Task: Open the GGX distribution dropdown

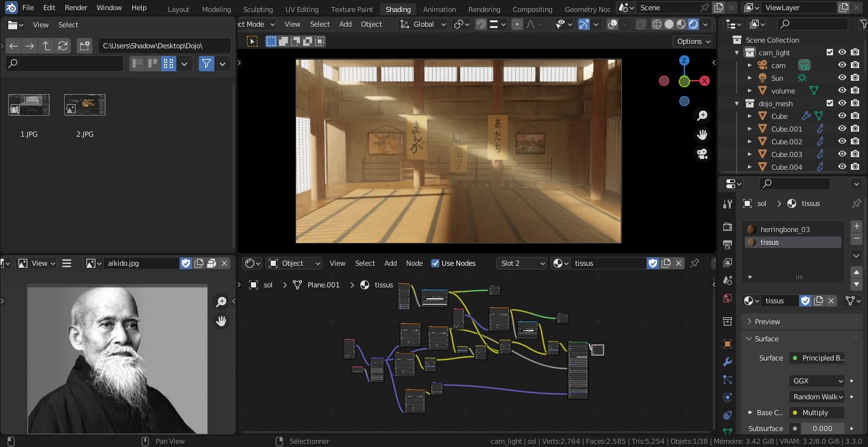Action: [817, 381]
